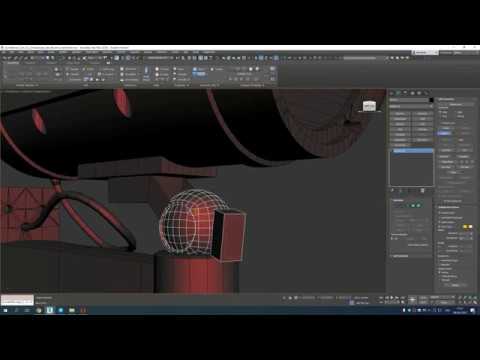
Task: Toggle the Show Cage checkbox
Action: pyautogui.click(x=440, y=227)
